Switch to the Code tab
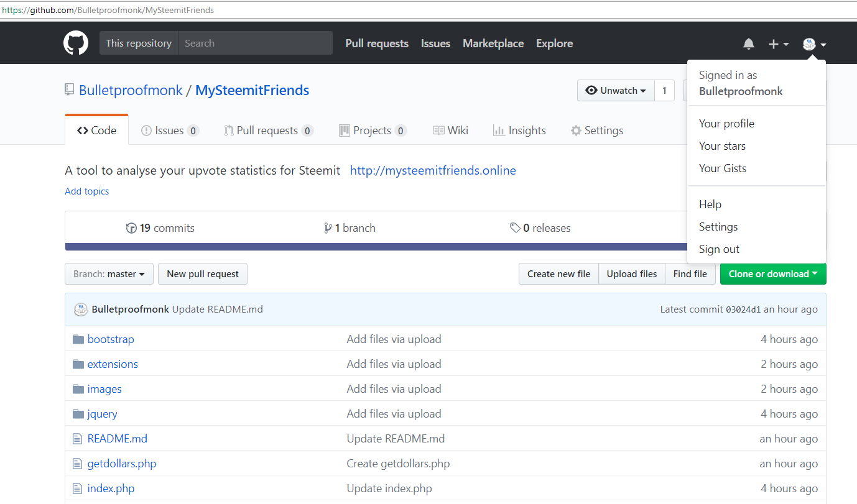The image size is (857, 504). (97, 130)
